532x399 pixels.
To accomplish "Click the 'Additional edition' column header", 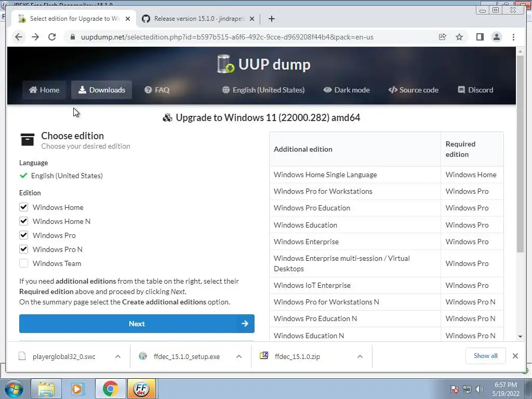I will pos(355,149).
